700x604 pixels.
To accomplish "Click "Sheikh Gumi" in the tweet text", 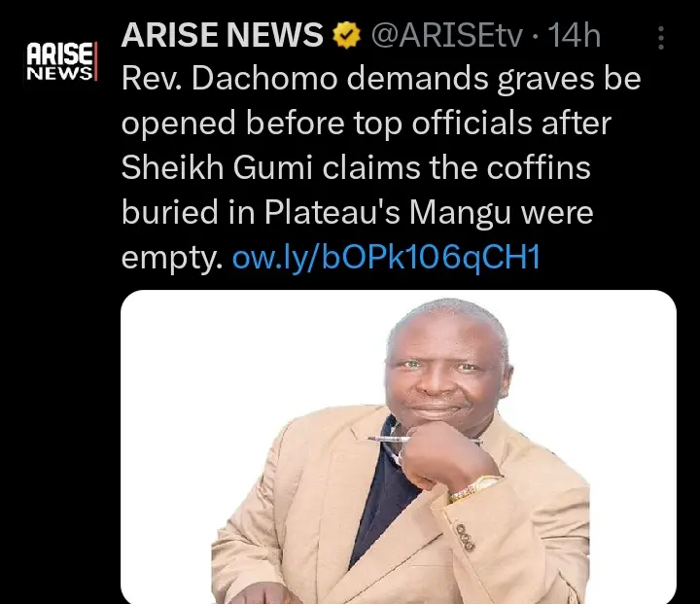I will (x=217, y=168).
